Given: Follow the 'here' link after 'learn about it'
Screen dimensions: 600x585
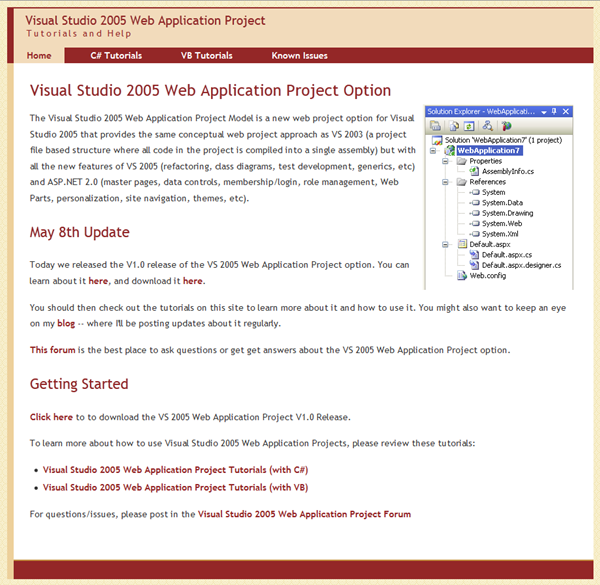Looking at the screenshot, I should point(98,281).
